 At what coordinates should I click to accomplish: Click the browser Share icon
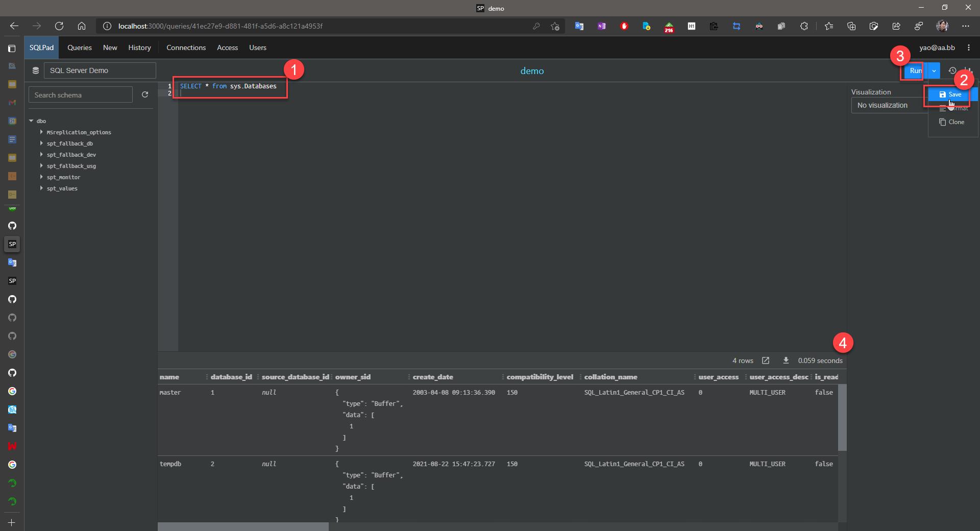pos(896,26)
